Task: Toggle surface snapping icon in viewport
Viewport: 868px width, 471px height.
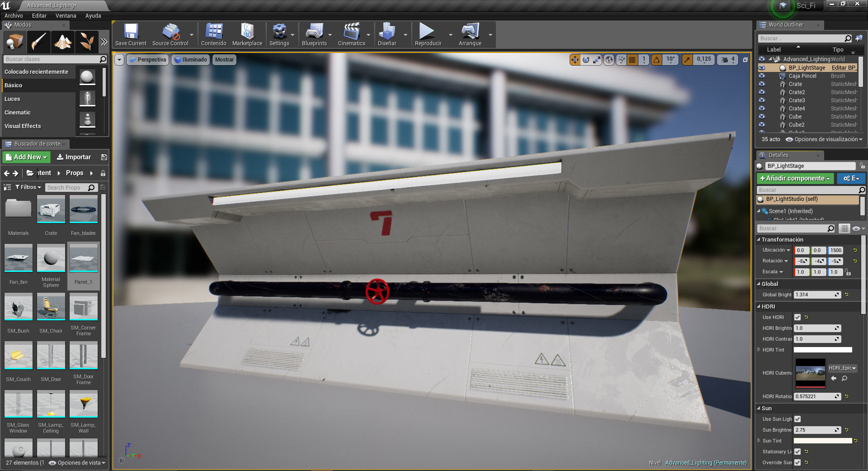Action: (621, 60)
